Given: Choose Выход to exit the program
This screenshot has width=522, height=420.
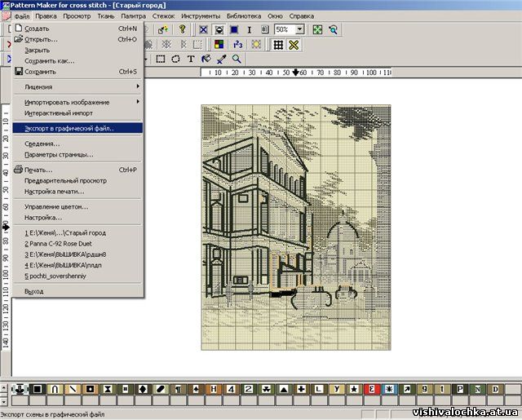Looking at the screenshot, I should tap(77, 291).
